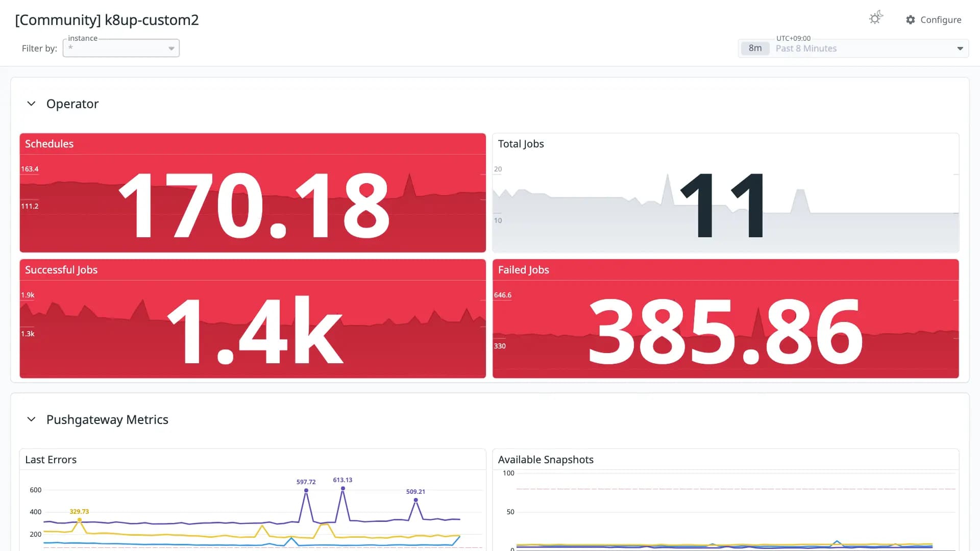This screenshot has width=980, height=551.
Task: Select the Schedules widget title
Action: tap(49, 144)
